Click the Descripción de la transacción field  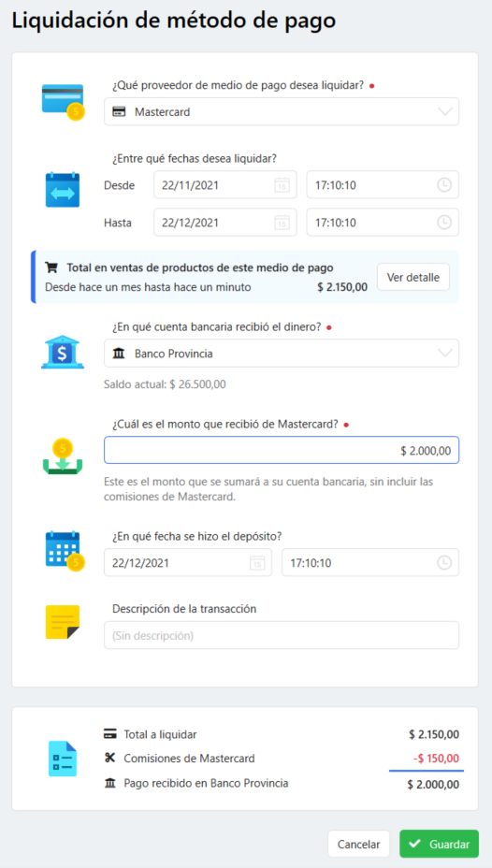point(282,635)
